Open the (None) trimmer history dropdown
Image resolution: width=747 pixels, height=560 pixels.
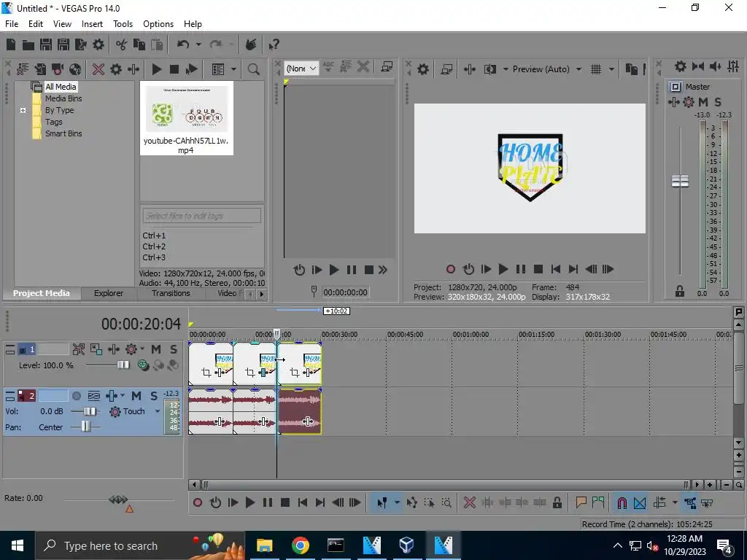coord(301,69)
